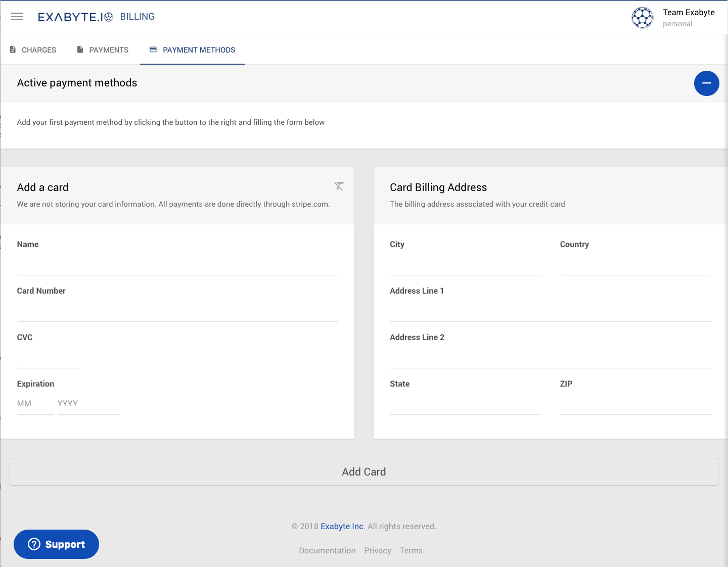Click the question mark icon on Support

[33, 544]
